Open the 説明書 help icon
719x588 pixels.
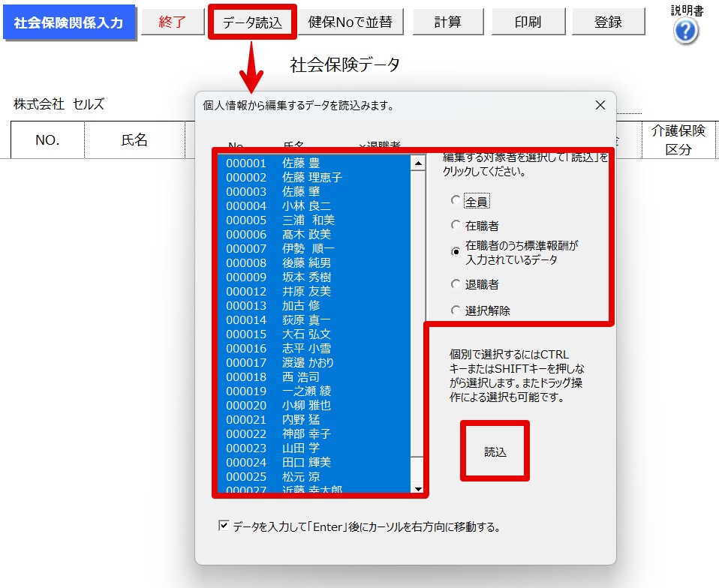tap(686, 31)
